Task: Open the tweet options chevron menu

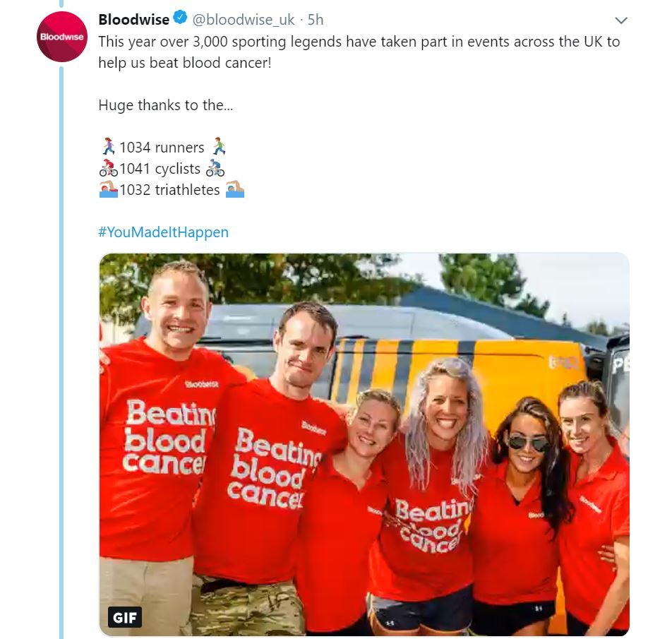Action: pyautogui.click(x=621, y=20)
